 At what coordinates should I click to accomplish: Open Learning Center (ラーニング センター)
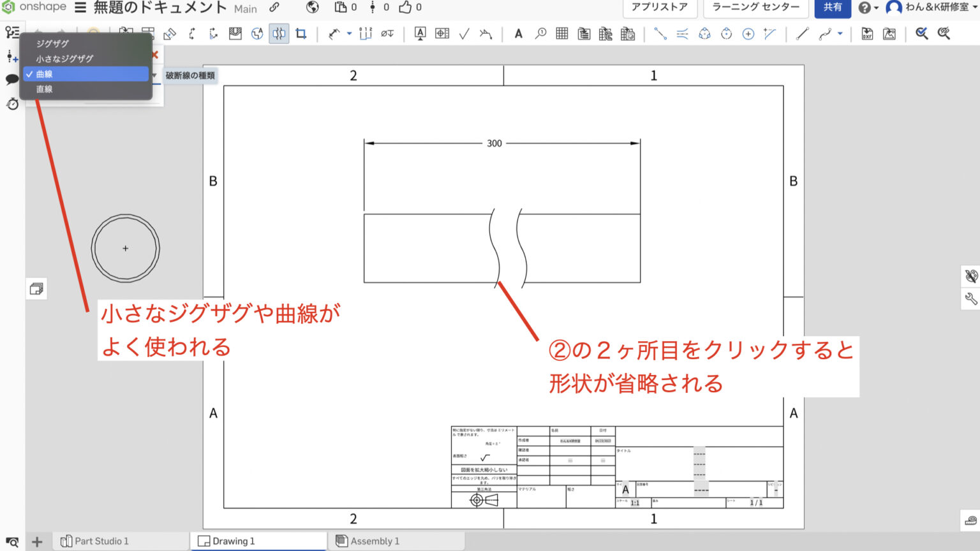pos(756,8)
